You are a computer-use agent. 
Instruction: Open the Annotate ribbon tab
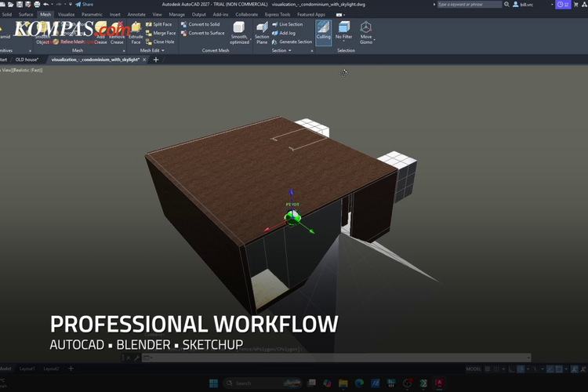[136, 15]
